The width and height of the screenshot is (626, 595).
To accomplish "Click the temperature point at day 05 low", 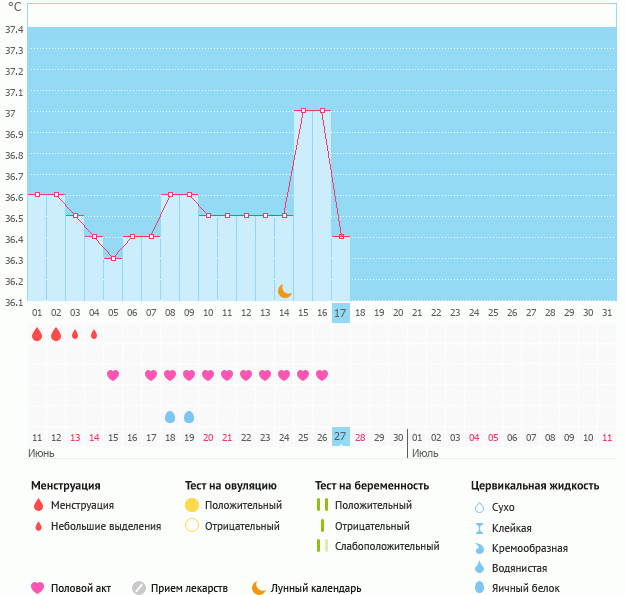I will click(113, 259).
